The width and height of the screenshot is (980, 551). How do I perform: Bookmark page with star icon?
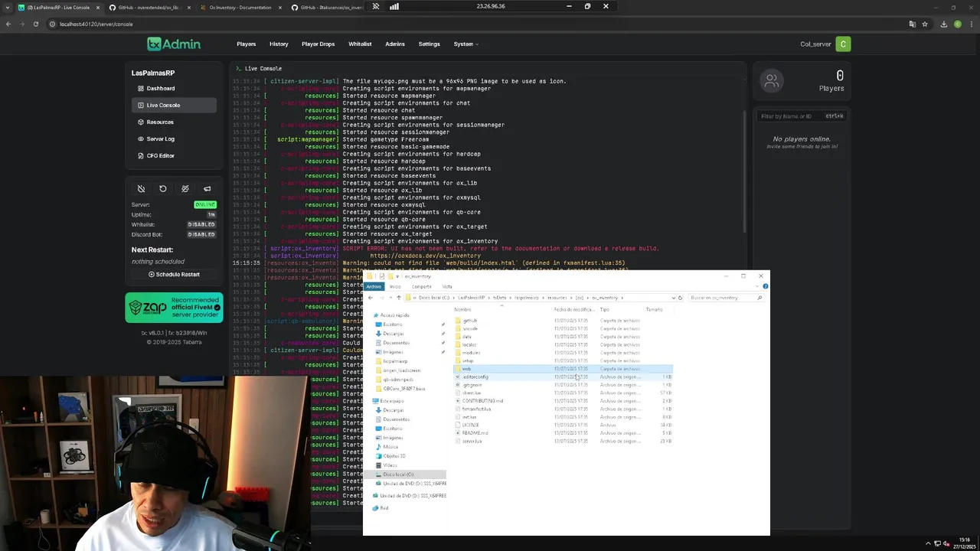coord(925,24)
